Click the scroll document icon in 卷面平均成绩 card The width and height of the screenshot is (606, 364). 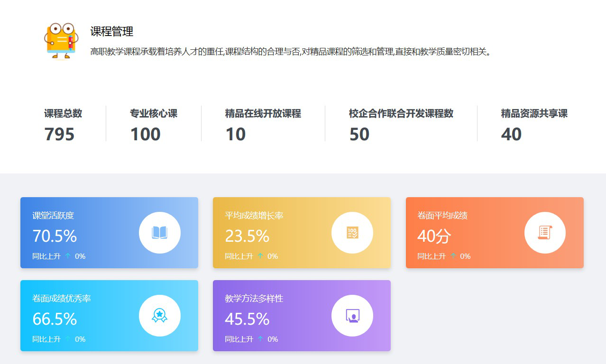[545, 233]
